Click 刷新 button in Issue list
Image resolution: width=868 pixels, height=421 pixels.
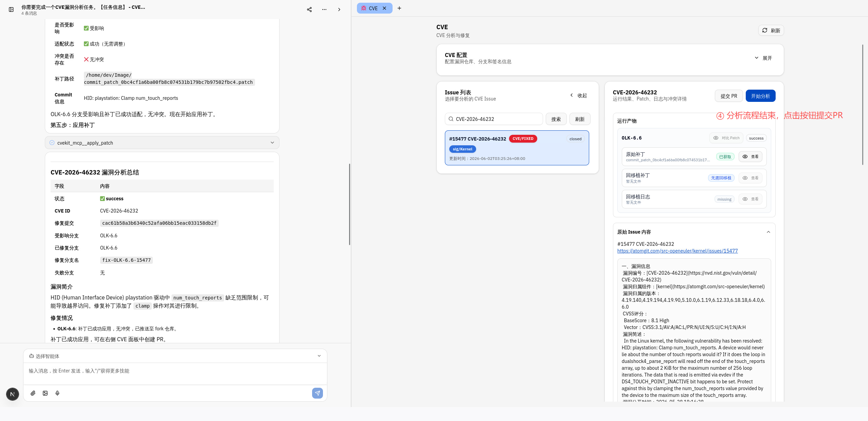(x=580, y=119)
